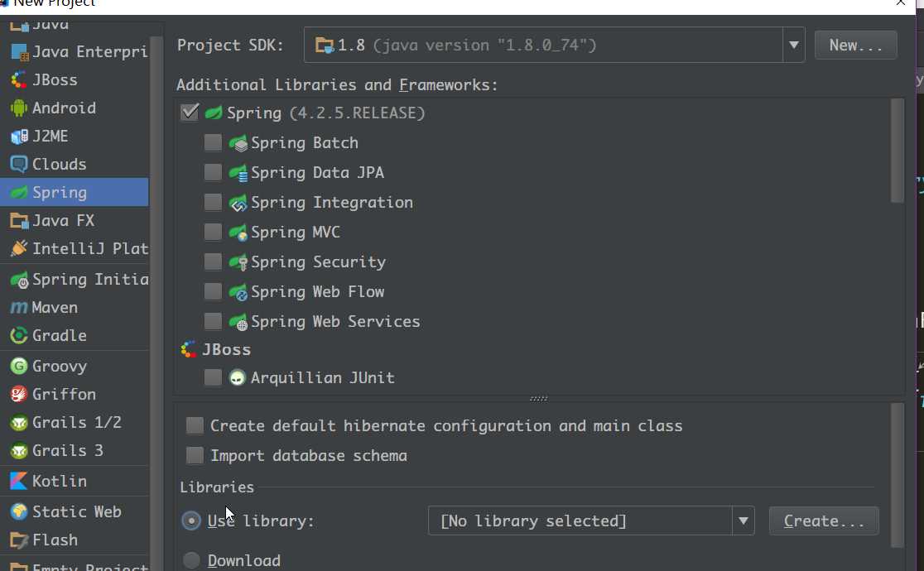Screen dimensions: 924x571
Task: Click the Java FX folder icon
Action: [x=19, y=221]
